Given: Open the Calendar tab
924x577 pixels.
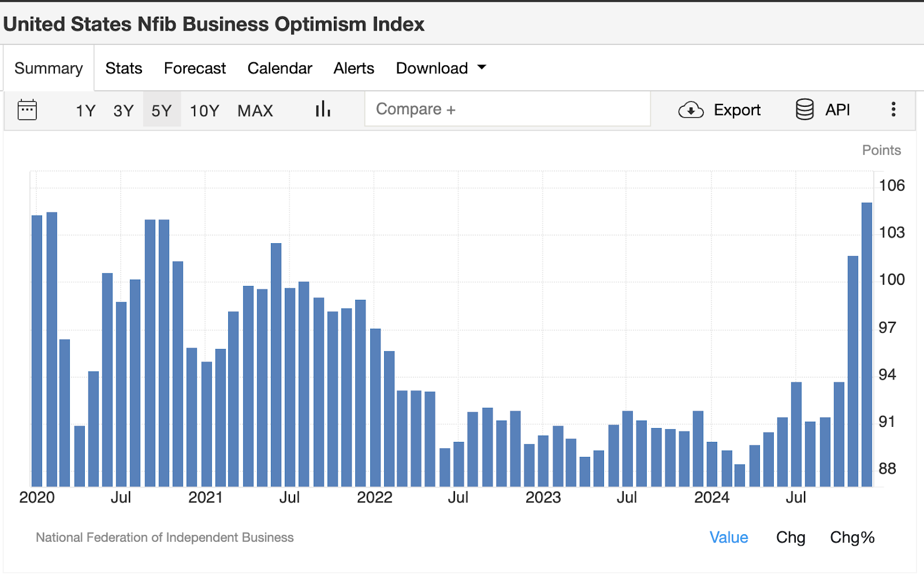Looking at the screenshot, I should [280, 68].
